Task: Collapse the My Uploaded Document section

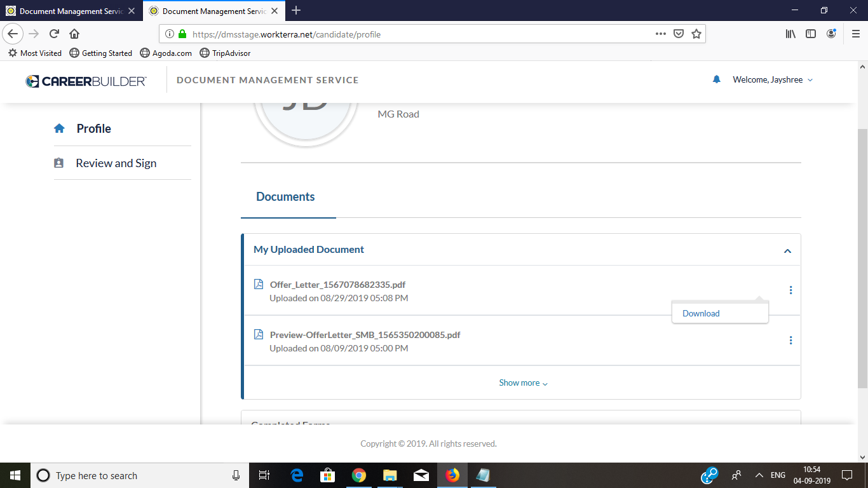Action: pyautogui.click(x=787, y=250)
